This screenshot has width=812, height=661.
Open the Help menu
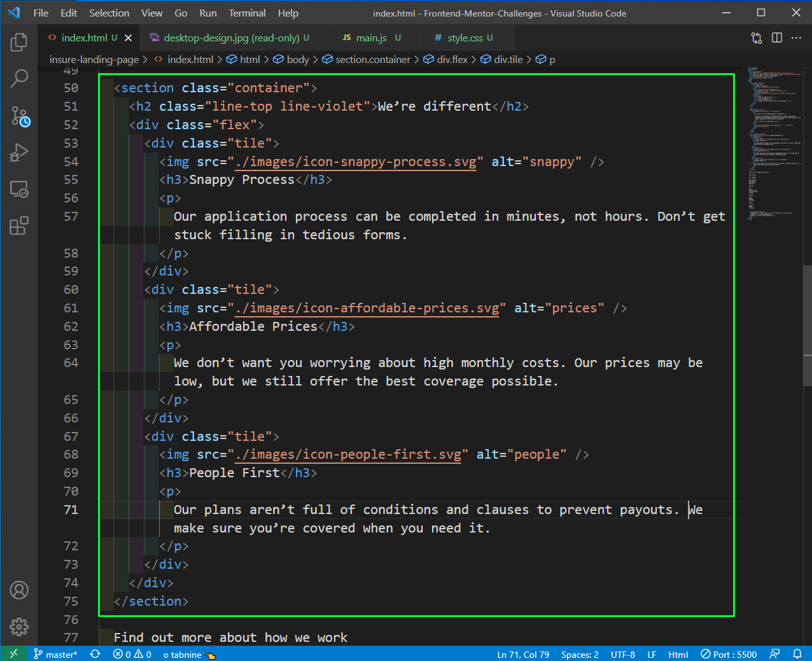tap(288, 13)
